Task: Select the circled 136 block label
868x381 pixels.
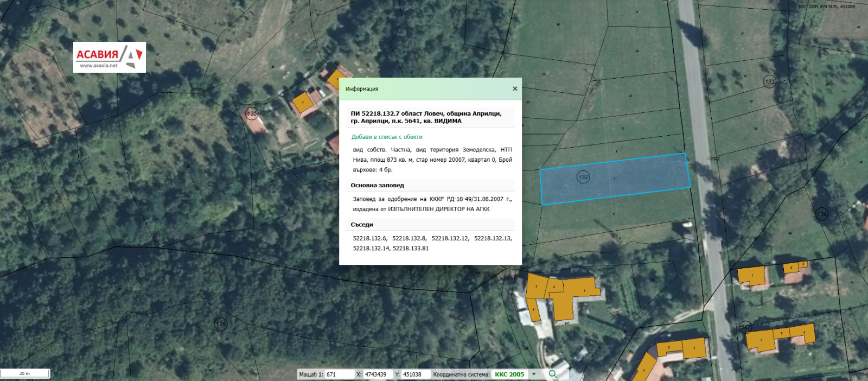Action: pyautogui.click(x=220, y=324)
